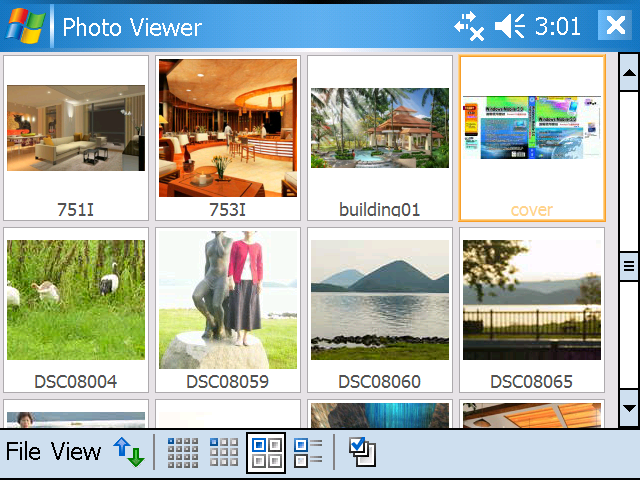Open the speaker volume control
The height and width of the screenshot is (480, 640).
pos(510,27)
